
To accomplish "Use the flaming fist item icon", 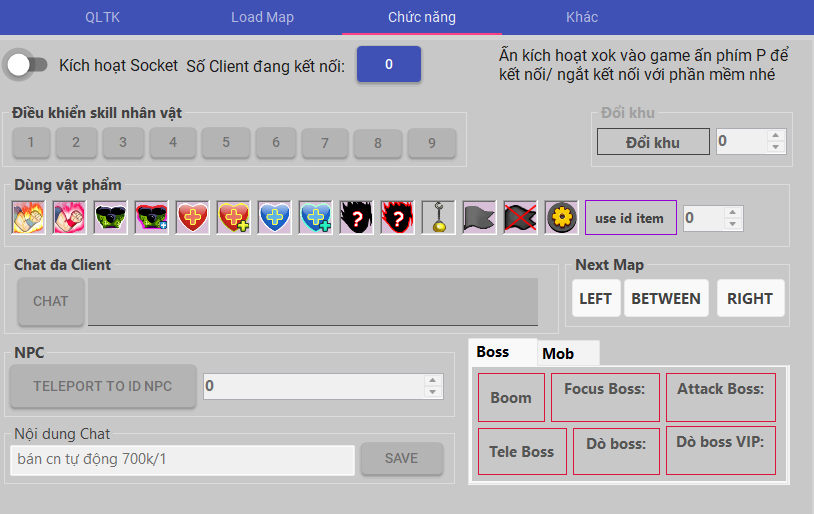I will [x=29, y=218].
